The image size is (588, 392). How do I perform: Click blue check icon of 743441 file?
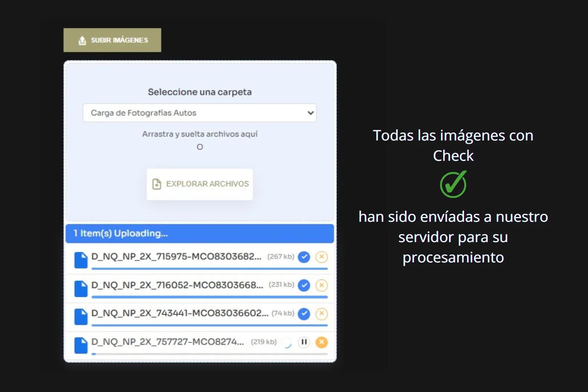point(304,314)
